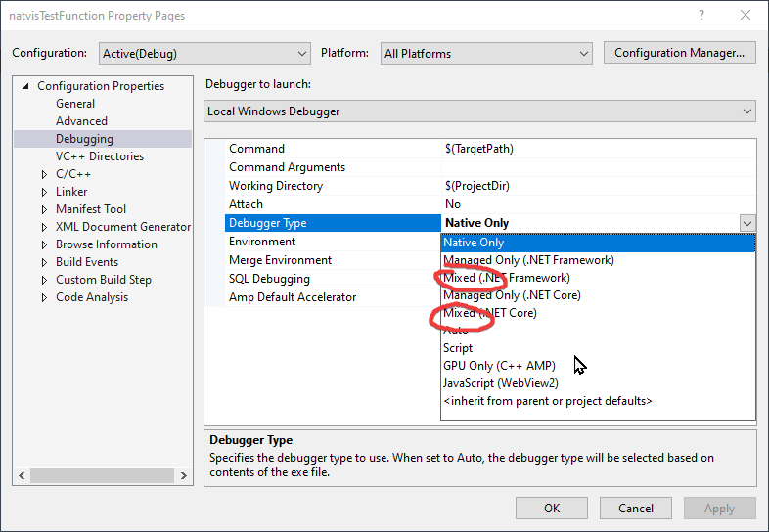Expand the Custom Build Step node arrow
769x532 pixels.
(44, 280)
